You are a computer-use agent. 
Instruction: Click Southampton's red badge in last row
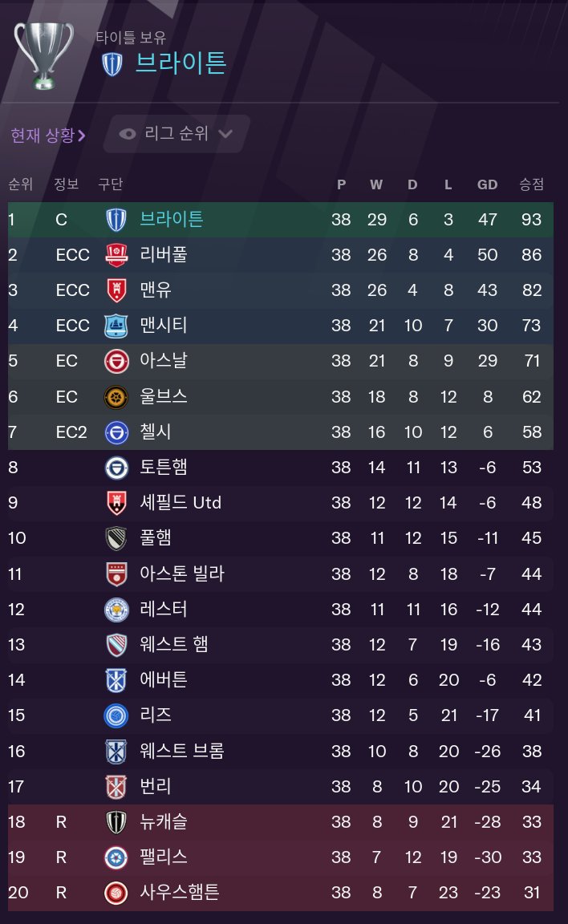click(x=116, y=892)
